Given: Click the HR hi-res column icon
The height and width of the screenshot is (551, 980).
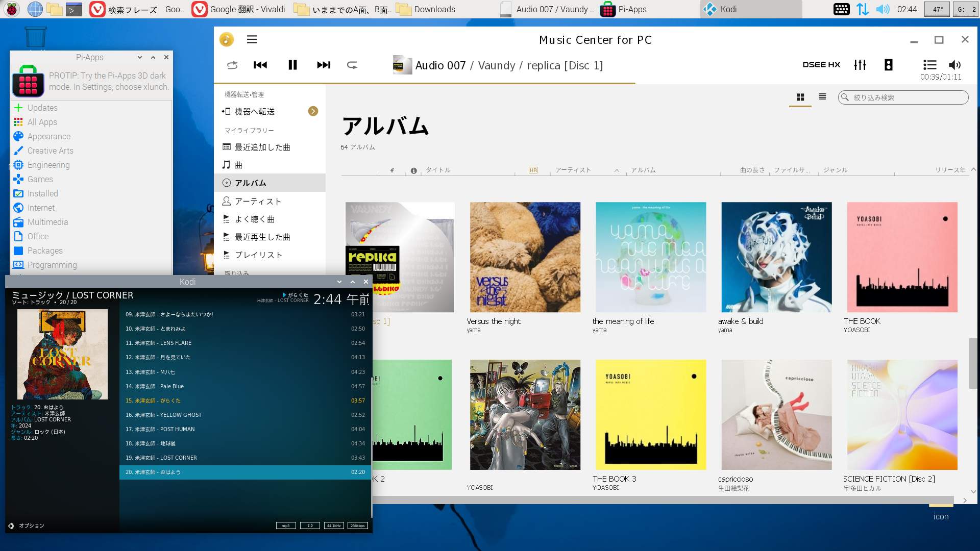Looking at the screenshot, I should 533,170.
